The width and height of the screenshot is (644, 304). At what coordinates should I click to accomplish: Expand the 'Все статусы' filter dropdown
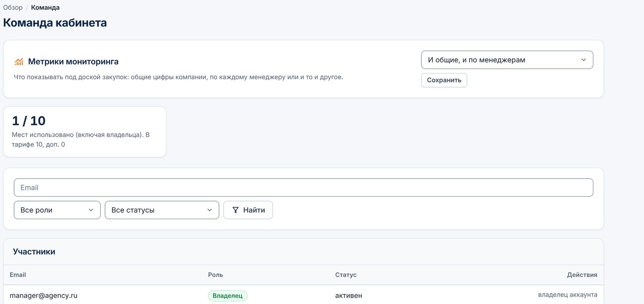162,210
